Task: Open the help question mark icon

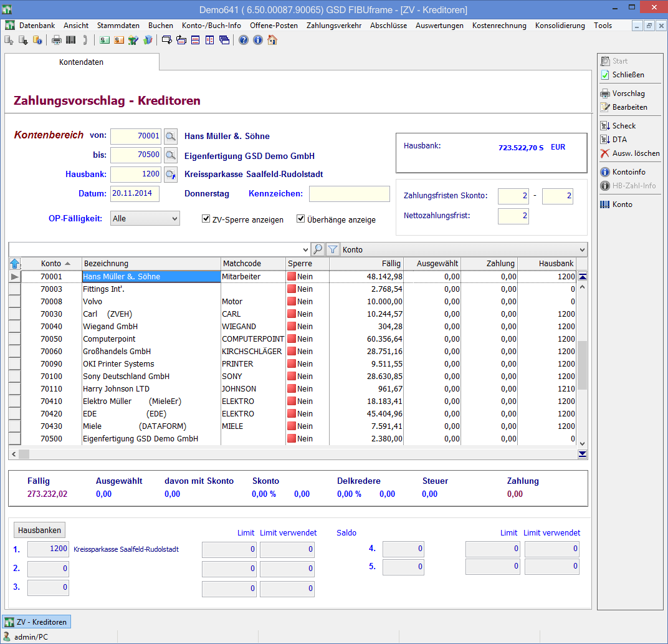Action: point(243,41)
